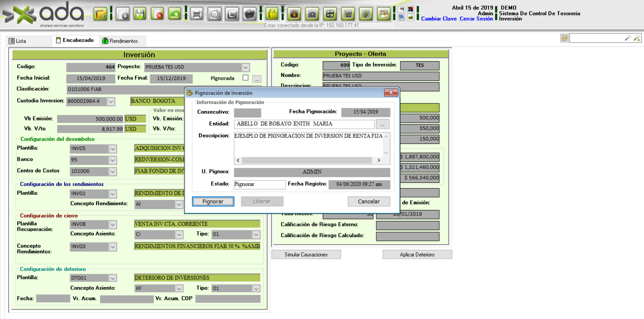Click the green undo arrow icon
Viewport: 644px width, 319px height.
175,14
